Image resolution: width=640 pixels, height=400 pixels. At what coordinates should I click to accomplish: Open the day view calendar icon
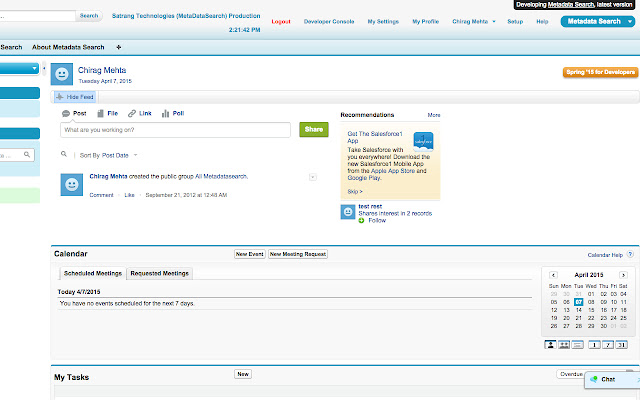click(x=594, y=345)
